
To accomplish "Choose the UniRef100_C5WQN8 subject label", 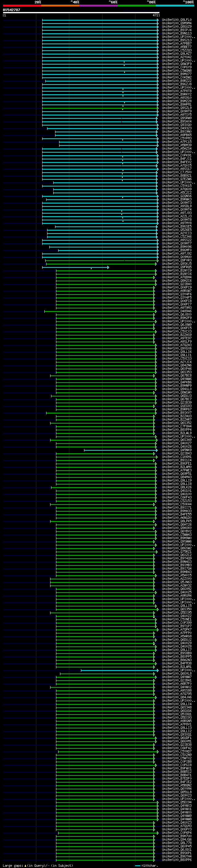I will [177, 71].
